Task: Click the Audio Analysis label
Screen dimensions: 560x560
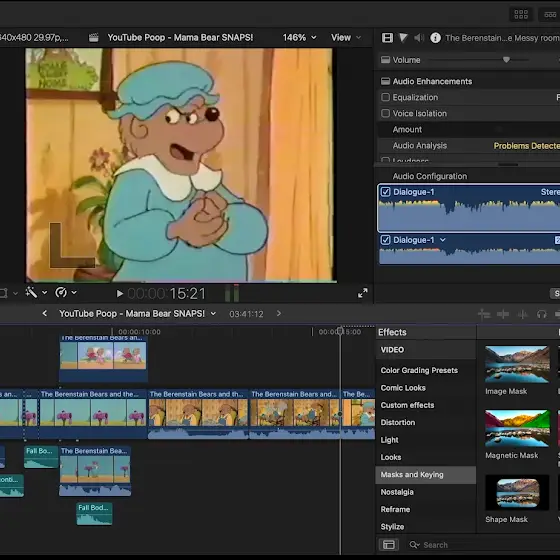Action: (420, 145)
